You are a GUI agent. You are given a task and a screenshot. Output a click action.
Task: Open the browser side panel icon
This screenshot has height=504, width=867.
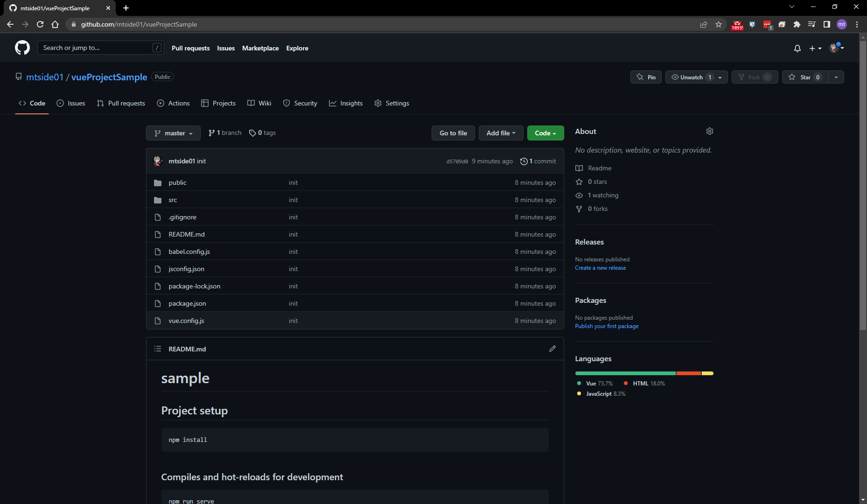(x=827, y=24)
